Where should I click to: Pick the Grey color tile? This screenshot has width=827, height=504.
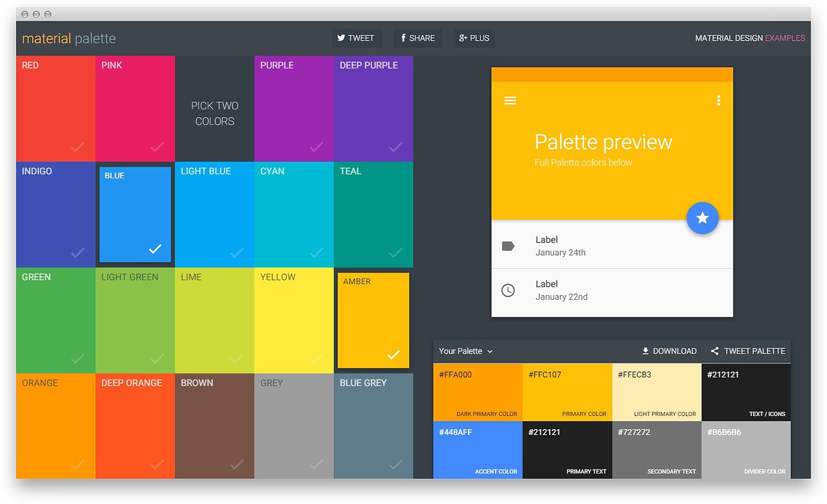[x=294, y=426]
